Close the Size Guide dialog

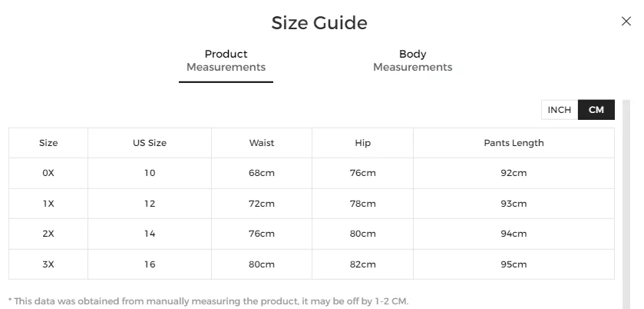626,22
